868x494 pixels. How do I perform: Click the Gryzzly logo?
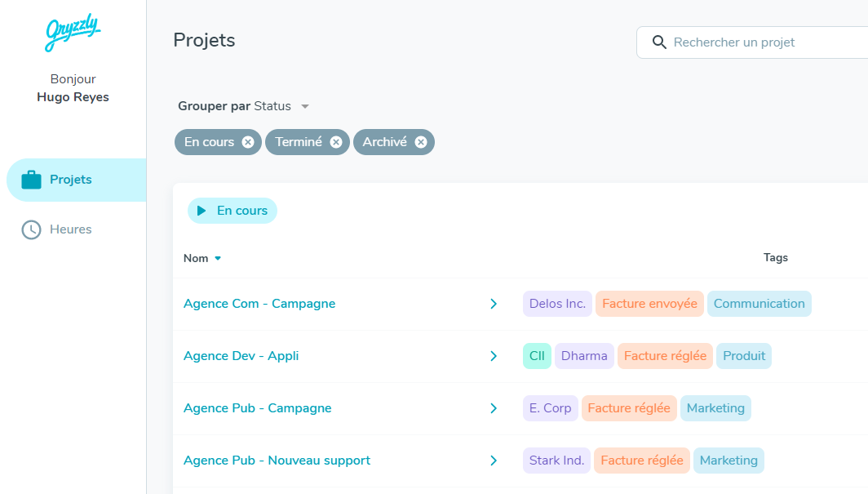click(73, 32)
